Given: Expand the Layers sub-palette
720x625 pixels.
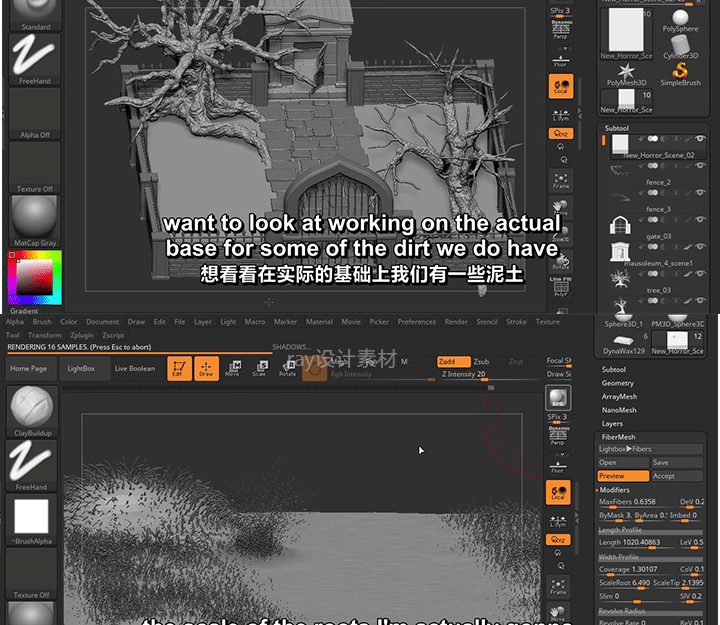Looking at the screenshot, I should click(612, 424).
